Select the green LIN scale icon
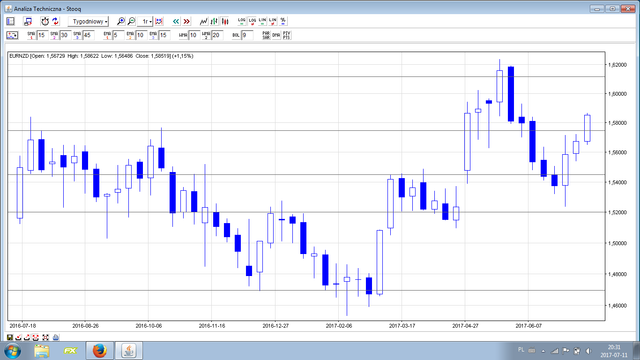 pyautogui.click(x=262, y=21)
